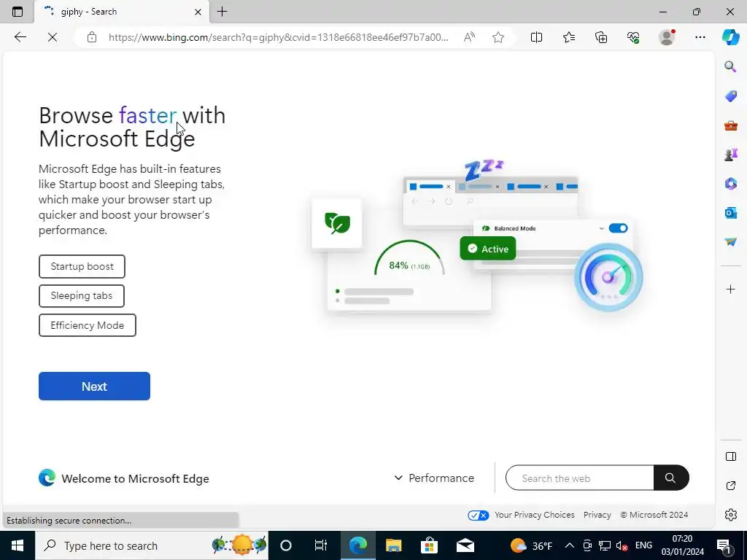The image size is (747, 560).
Task: Open Your Privacy Choices link
Action: tap(534, 515)
